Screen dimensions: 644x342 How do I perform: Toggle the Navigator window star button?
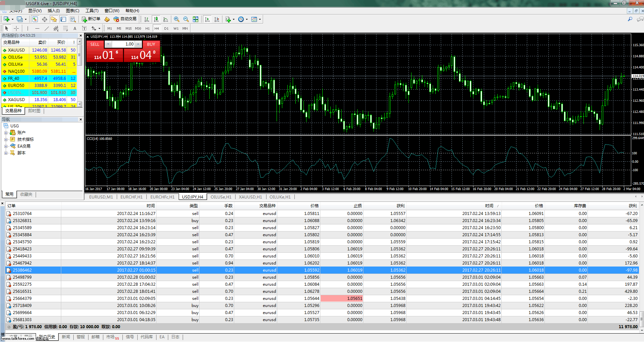(54, 19)
